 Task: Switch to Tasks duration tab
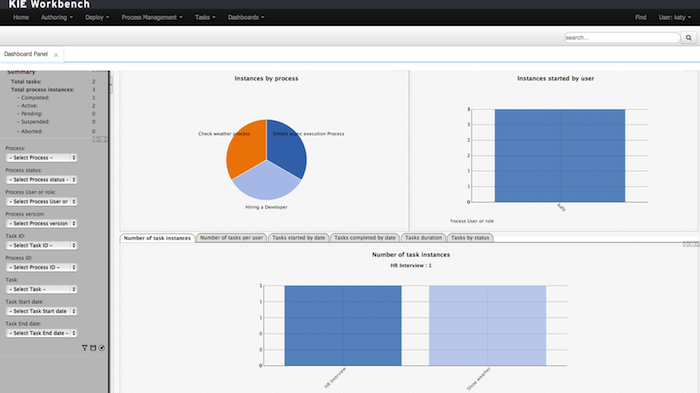423,238
